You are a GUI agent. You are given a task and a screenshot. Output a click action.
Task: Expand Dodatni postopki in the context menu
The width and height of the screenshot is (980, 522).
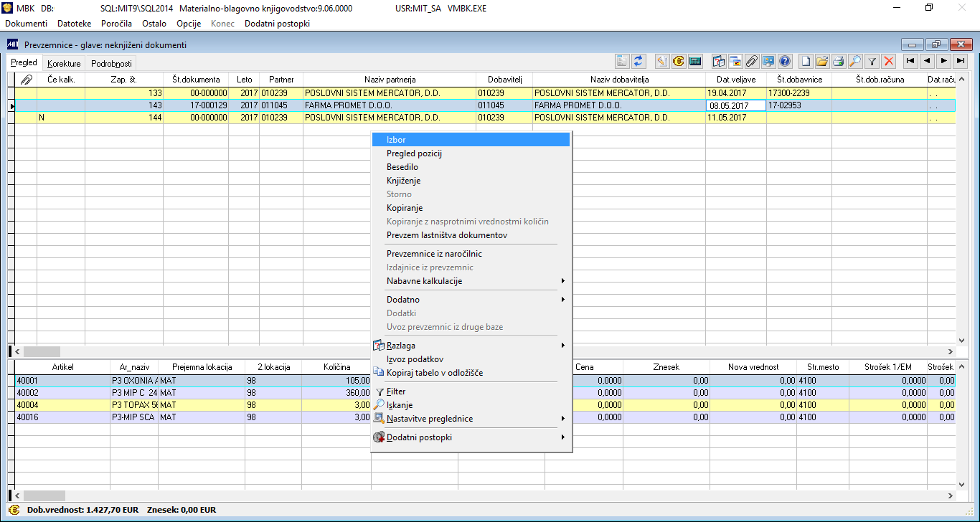click(x=471, y=437)
